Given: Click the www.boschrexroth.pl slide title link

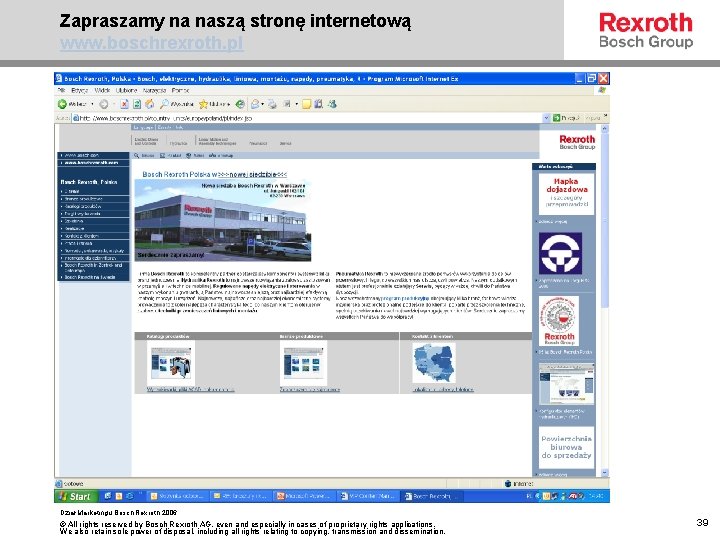Looking at the screenshot, I should tap(152, 44).
